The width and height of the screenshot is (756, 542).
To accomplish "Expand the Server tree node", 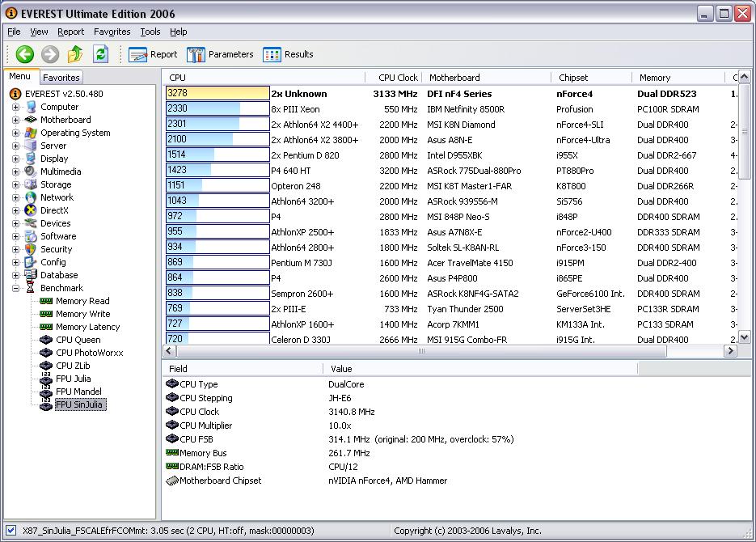I will [x=16, y=146].
